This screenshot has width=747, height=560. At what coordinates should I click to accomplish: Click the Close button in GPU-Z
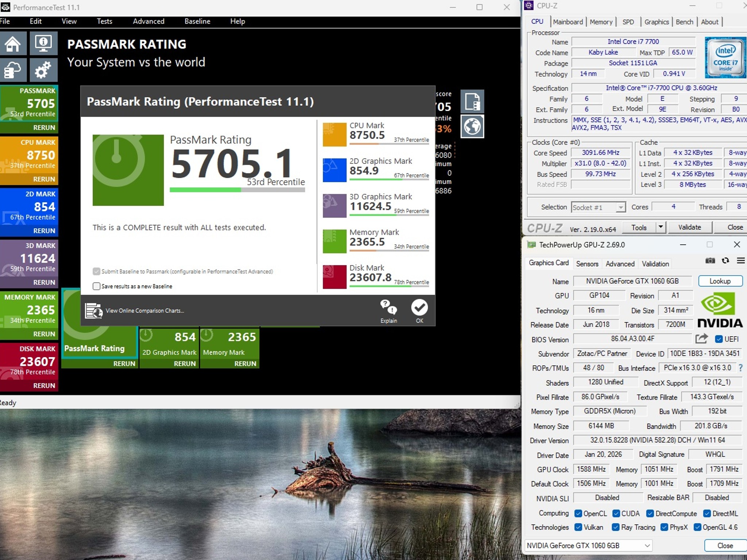pyautogui.click(x=725, y=546)
